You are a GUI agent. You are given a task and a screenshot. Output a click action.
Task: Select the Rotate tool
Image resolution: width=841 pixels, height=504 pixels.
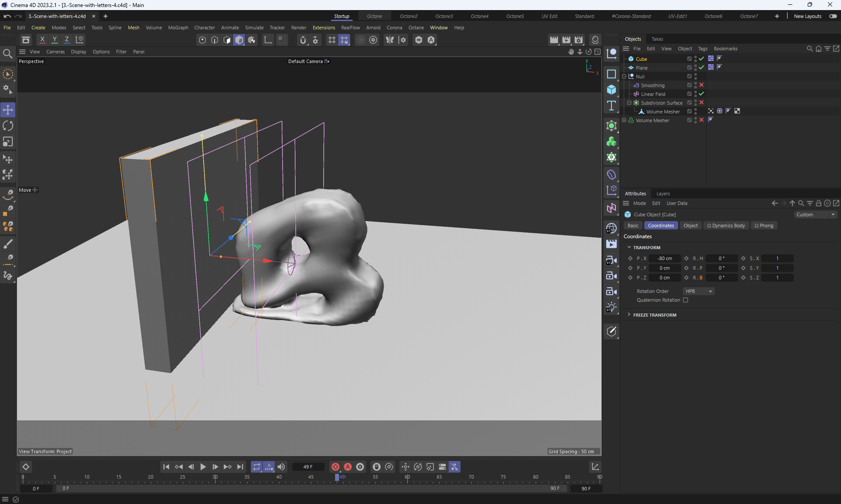[8, 126]
